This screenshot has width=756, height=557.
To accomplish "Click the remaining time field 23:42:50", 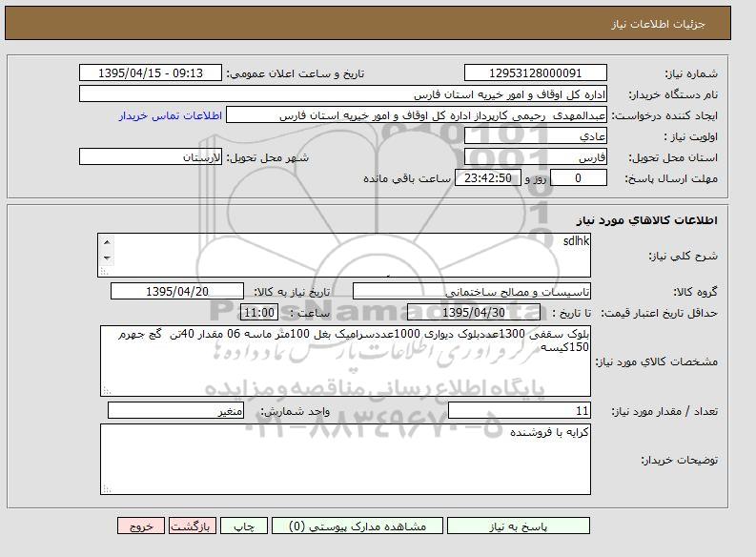I will [x=488, y=178].
